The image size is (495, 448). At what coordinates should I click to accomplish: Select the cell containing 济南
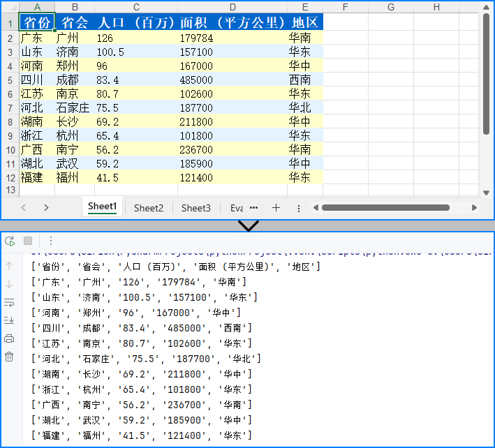point(75,52)
